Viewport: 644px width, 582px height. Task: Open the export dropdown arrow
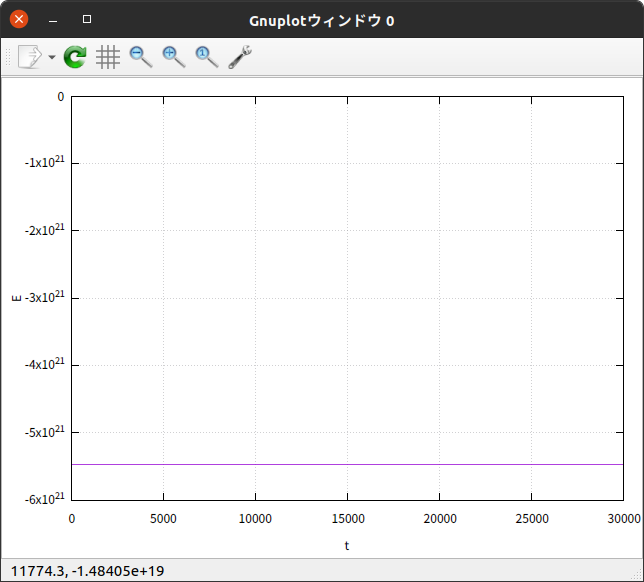coord(52,57)
